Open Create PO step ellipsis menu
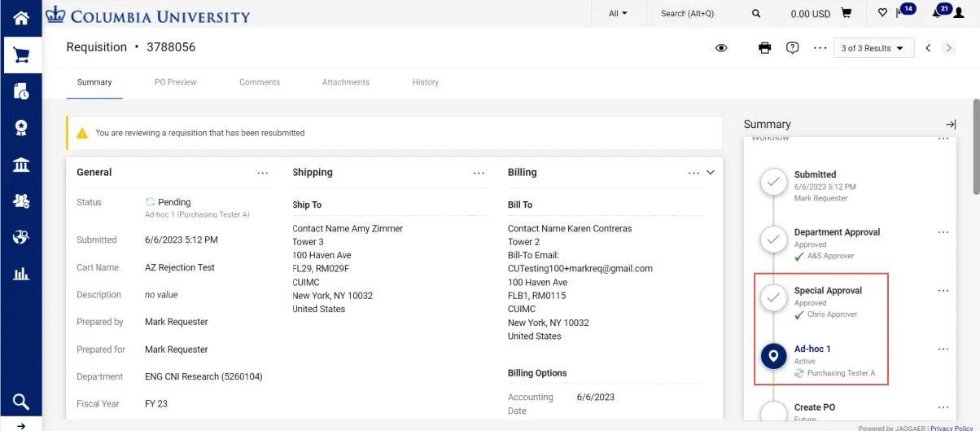Image resolution: width=980 pixels, height=431 pixels. pyautogui.click(x=943, y=407)
